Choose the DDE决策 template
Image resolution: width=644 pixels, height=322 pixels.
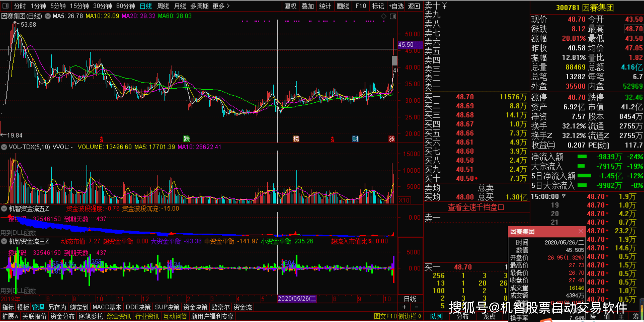(x=138, y=307)
